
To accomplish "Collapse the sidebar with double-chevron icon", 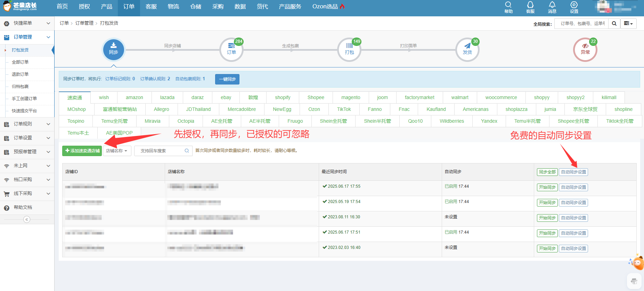I will 27,219.
